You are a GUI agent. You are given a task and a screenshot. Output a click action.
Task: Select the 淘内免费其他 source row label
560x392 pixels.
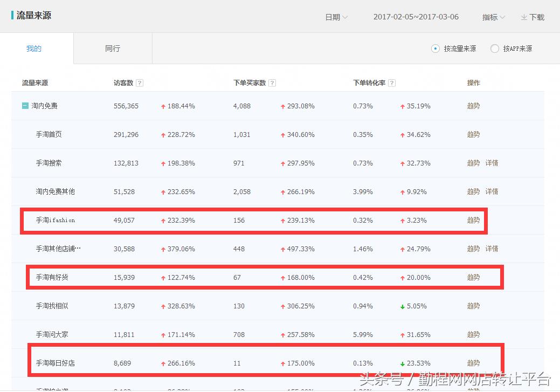tap(55, 191)
